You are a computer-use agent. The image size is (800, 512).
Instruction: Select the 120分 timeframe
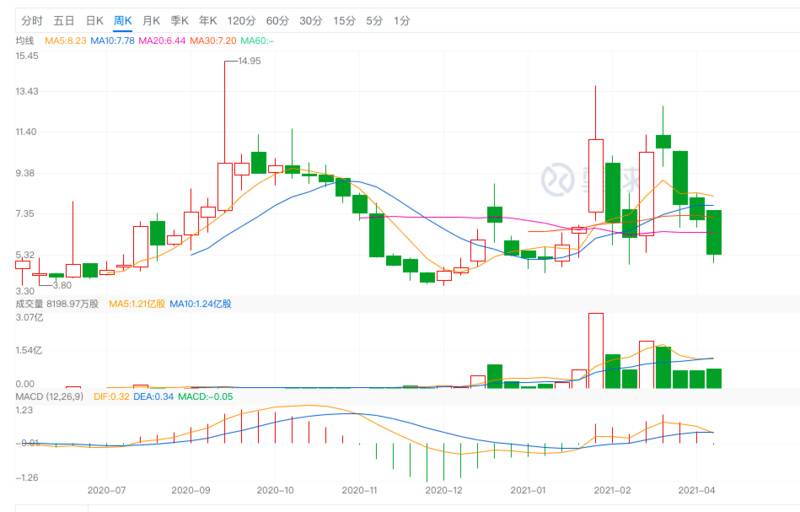[241, 20]
